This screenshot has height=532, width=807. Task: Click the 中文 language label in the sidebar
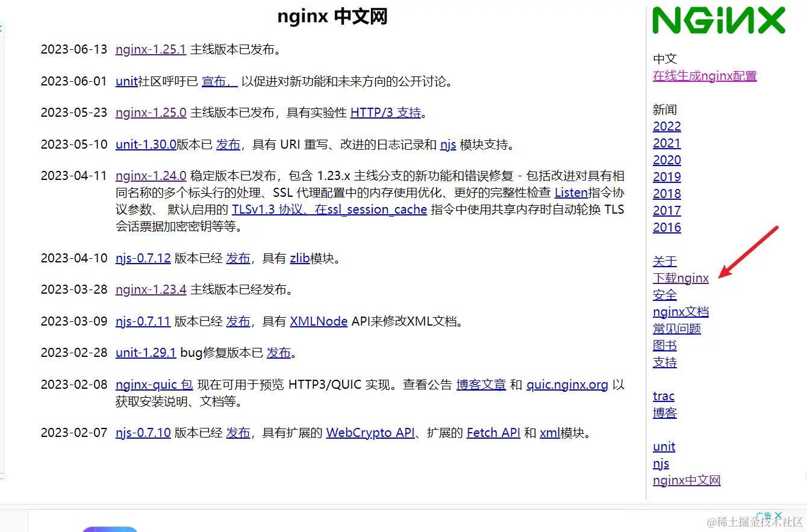665,59
